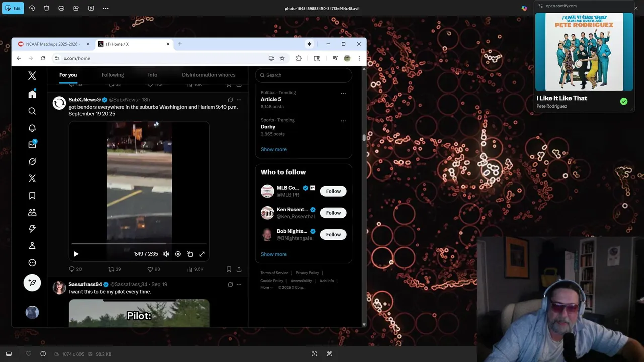Expand the video to fullscreen
Screen dimensions: 644x362
(202, 254)
